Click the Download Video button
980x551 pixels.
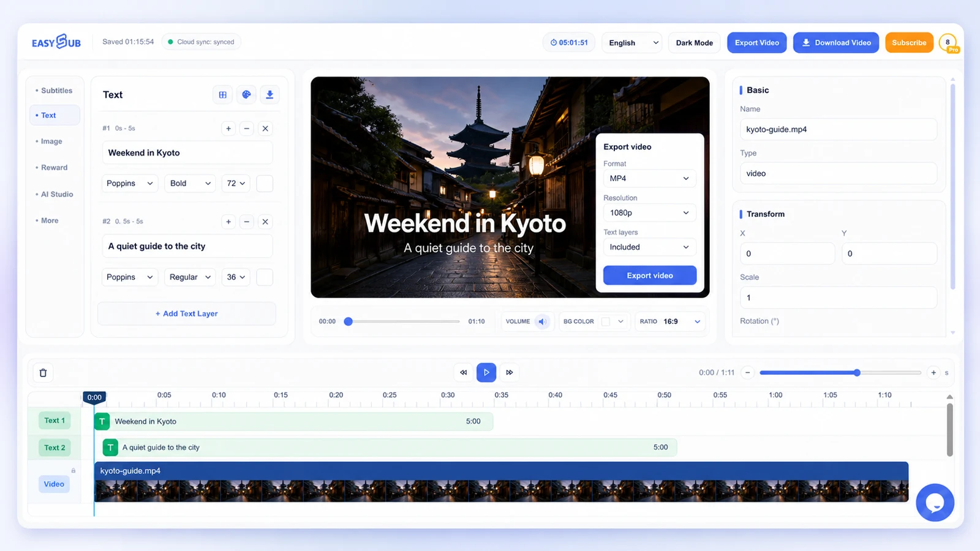[836, 43]
